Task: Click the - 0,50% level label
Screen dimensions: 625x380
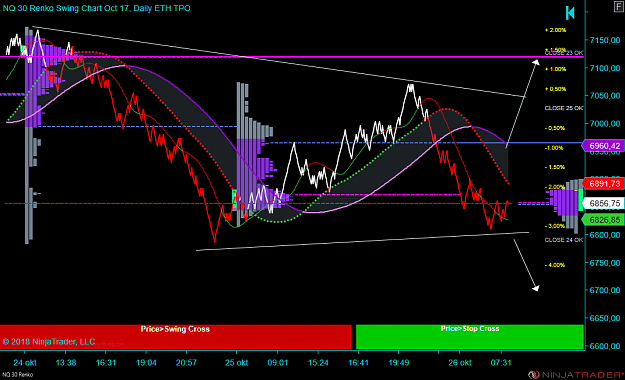Action: [555, 128]
